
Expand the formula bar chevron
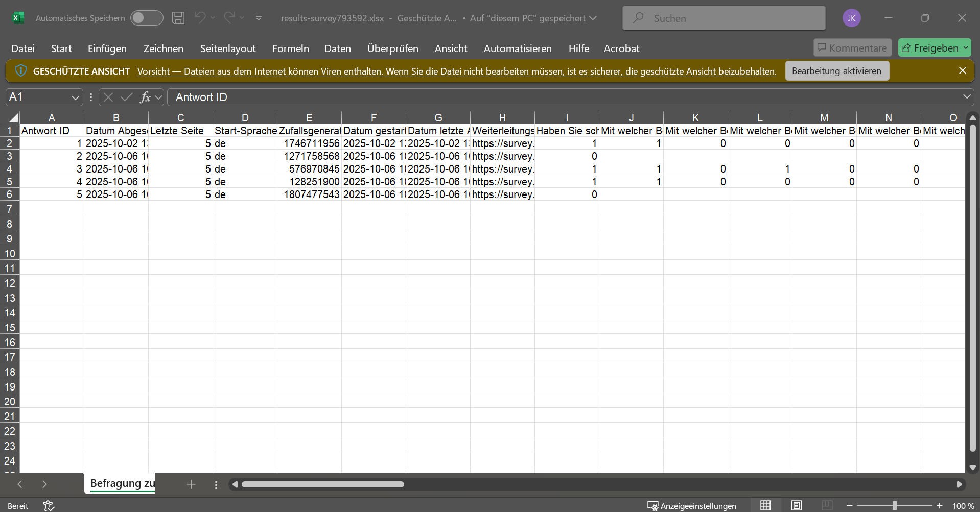tap(967, 96)
